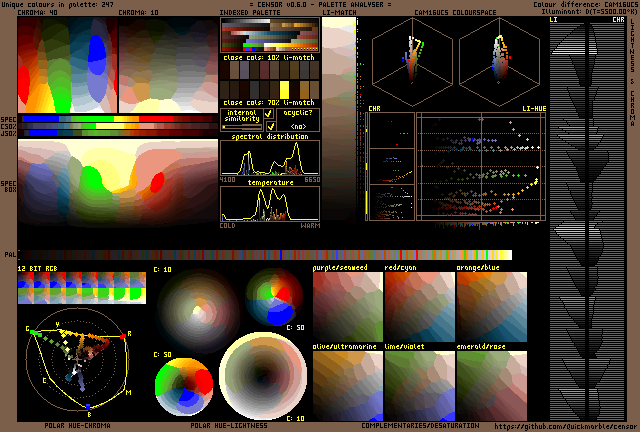
Task: Toggle the upper internal similarity checkmark
Action: 269,114
